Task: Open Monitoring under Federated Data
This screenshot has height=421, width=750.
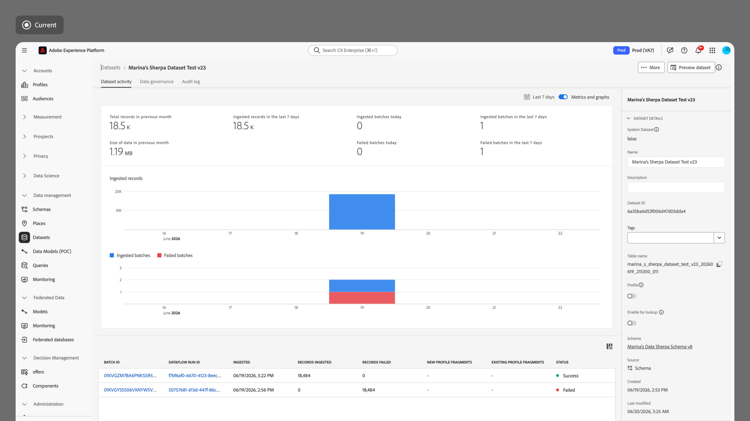Action: pyautogui.click(x=24, y=325)
